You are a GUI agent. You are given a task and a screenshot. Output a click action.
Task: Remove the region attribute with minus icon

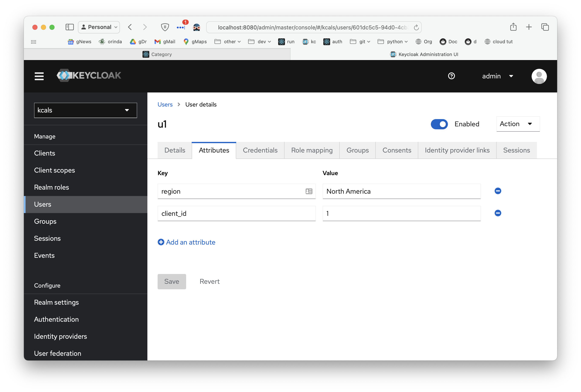pyautogui.click(x=498, y=191)
